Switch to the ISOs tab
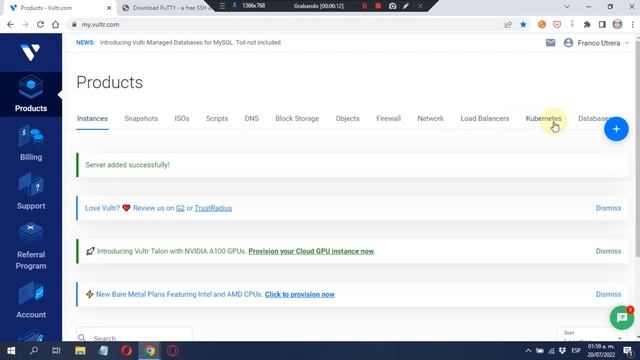640x360 pixels. [182, 118]
